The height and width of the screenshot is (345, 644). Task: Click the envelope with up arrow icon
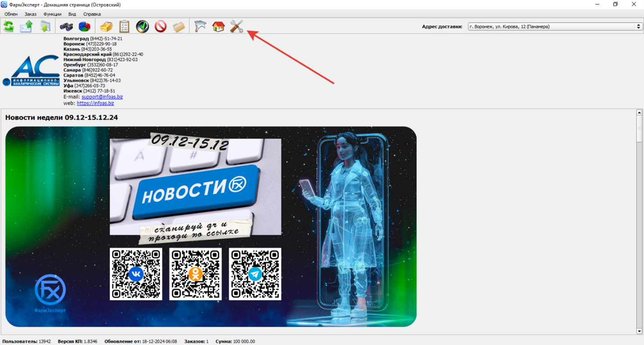click(27, 27)
